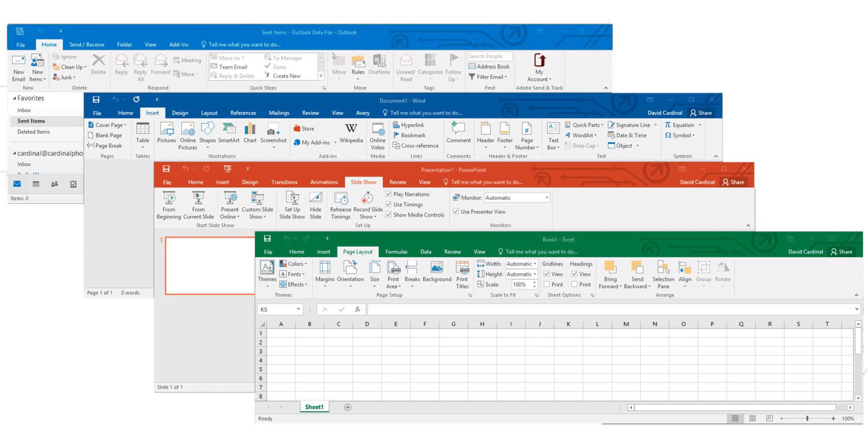Switch to Formulas tab in Excel
The height and width of the screenshot is (435, 868).
pos(396,252)
